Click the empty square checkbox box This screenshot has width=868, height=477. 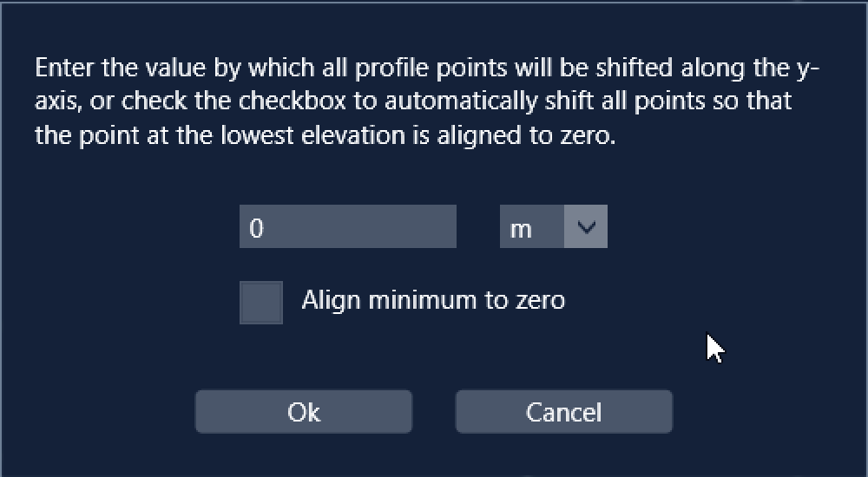click(260, 302)
